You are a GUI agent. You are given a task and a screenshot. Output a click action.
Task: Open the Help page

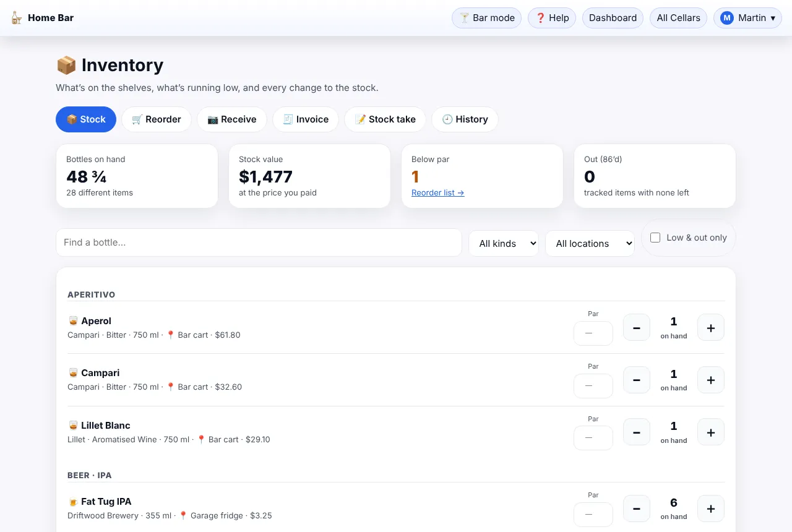click(552, 18)
